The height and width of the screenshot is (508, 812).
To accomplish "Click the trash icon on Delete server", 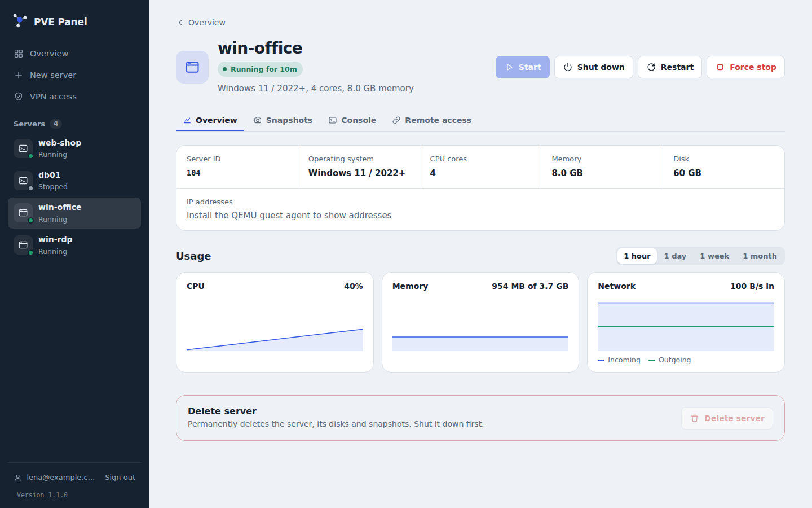I will click(695, 418).
